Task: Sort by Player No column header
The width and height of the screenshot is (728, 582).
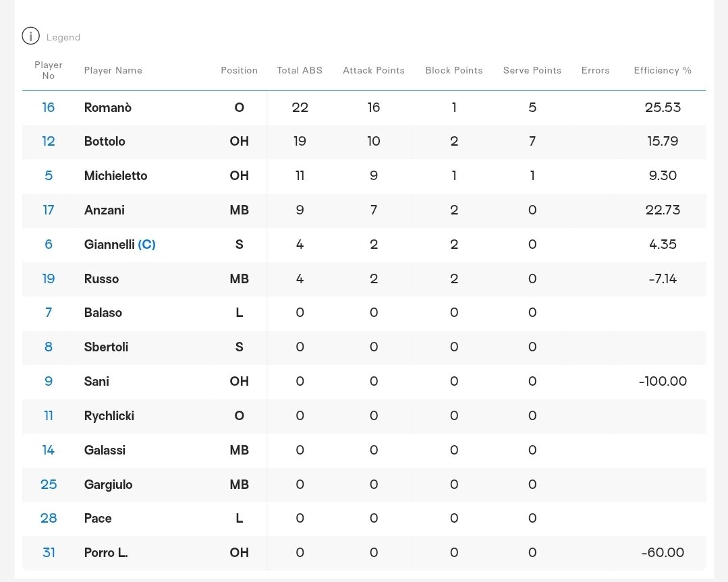Action: tap(49, 70)
